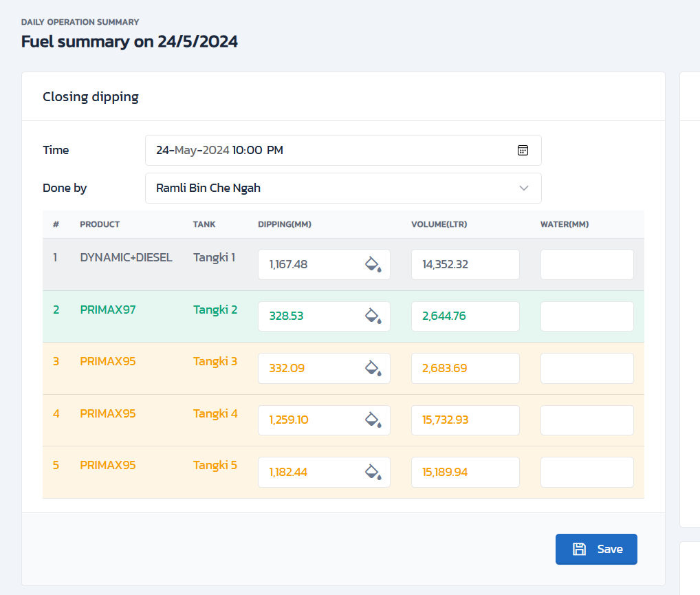Open the calendar picker in Time field
The height and width of the screenshot is (595, 700).
pyautogui.click(x=523, y=150)
